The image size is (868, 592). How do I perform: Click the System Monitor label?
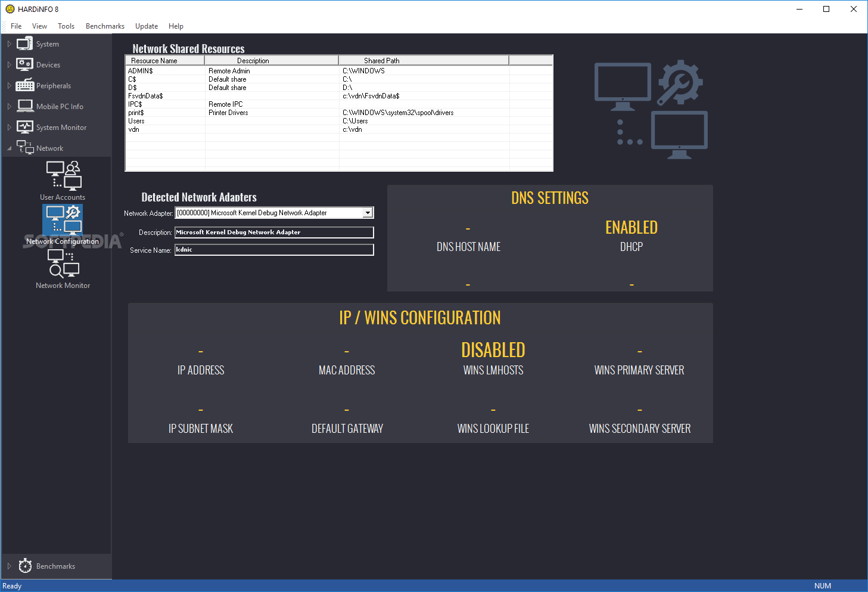[61, 128]
